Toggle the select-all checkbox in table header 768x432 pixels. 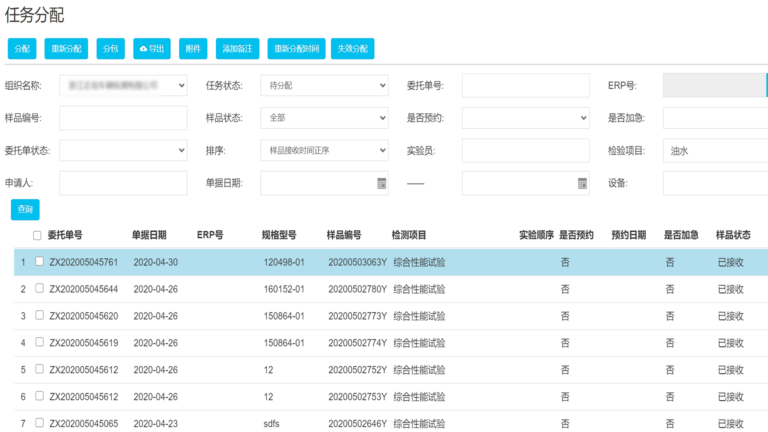point(37,236)
